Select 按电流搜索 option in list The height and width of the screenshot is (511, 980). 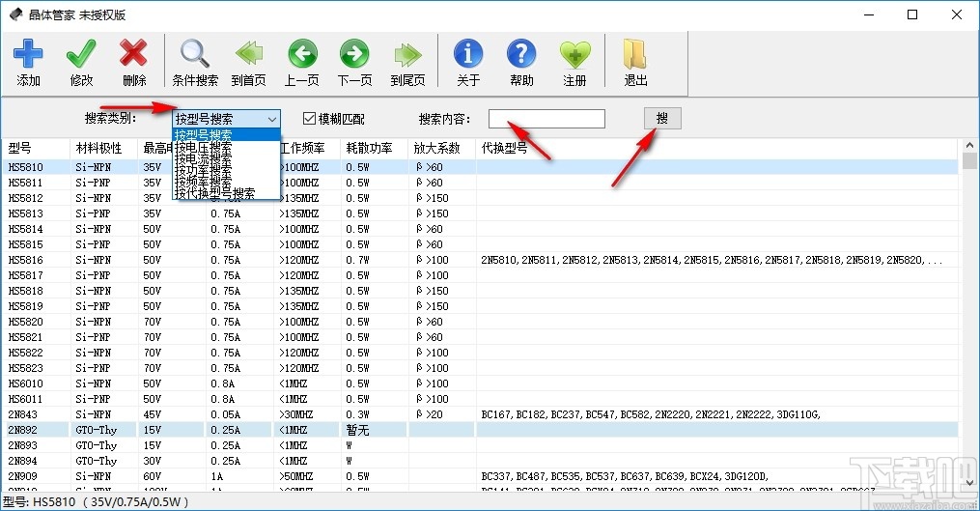pos(226,158)
